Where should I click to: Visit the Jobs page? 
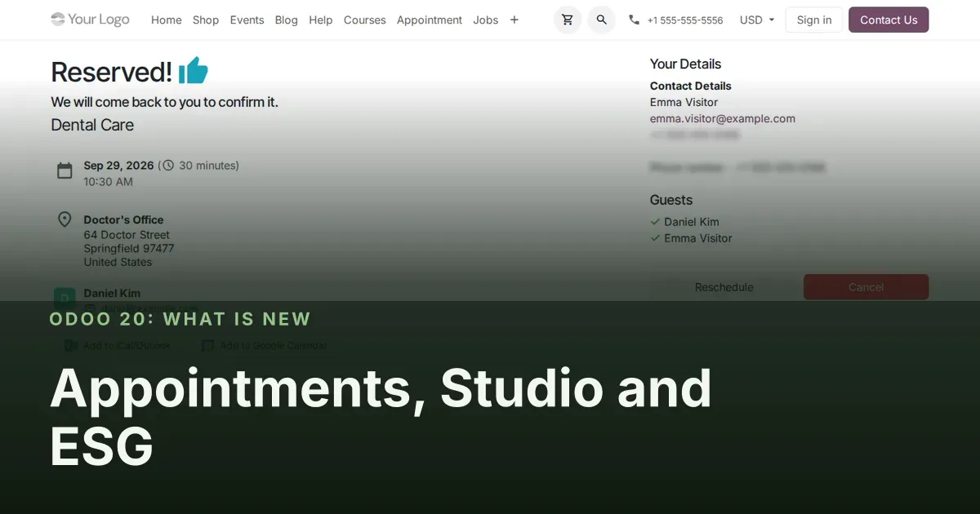coord(486,20)
